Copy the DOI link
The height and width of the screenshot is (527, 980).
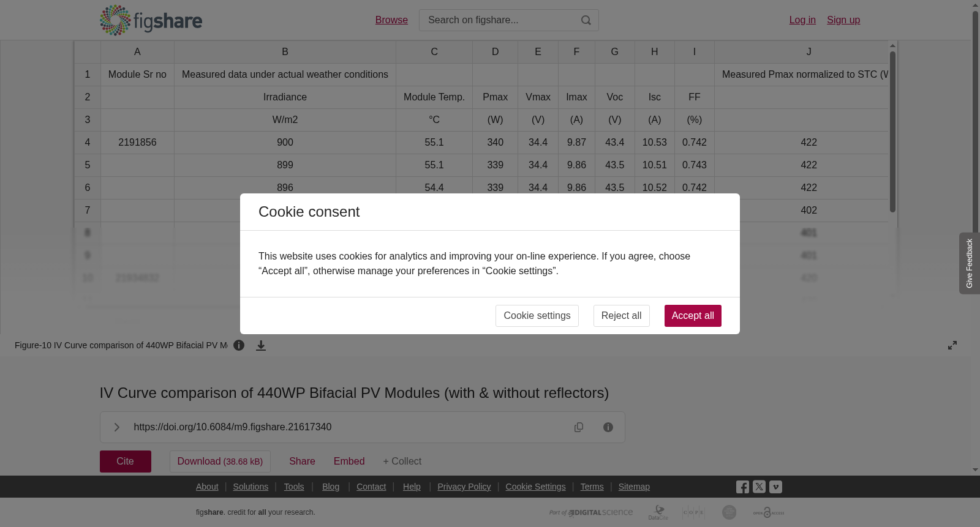(579, 427)
